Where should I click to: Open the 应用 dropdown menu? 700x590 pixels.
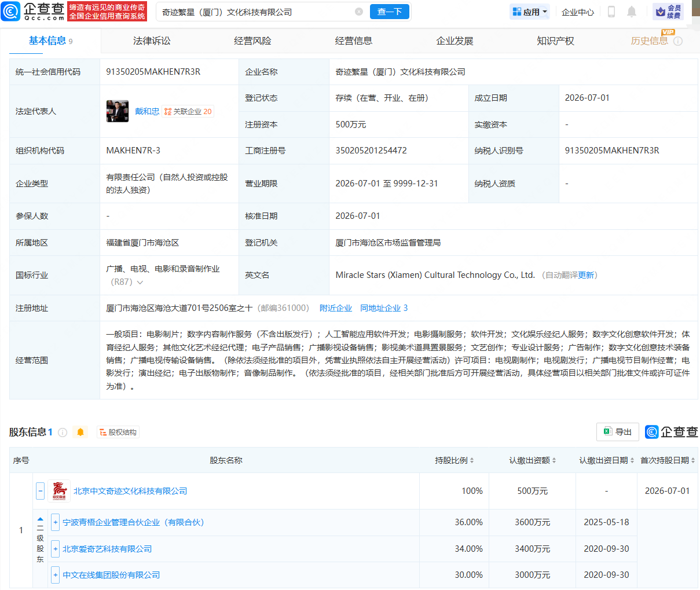coord(530,12)
